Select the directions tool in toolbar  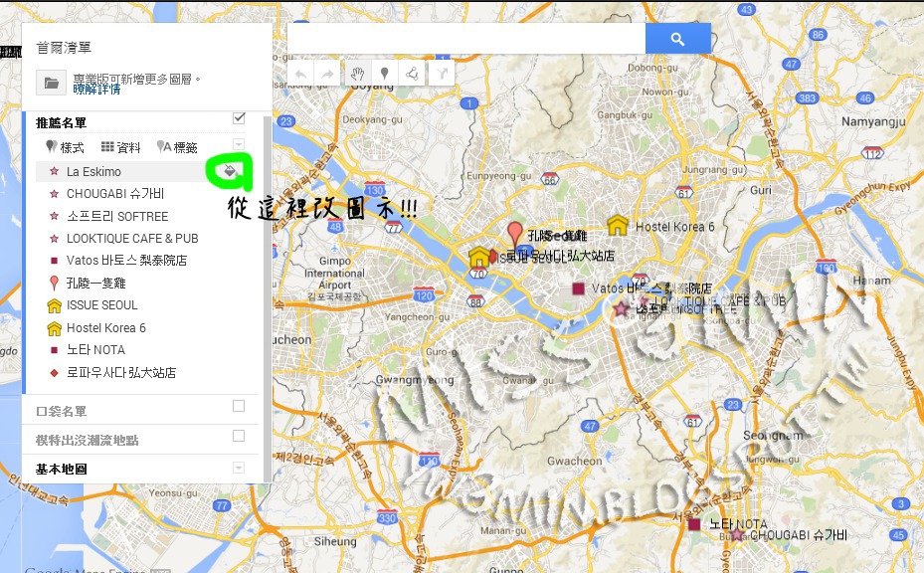pos(441,74)
